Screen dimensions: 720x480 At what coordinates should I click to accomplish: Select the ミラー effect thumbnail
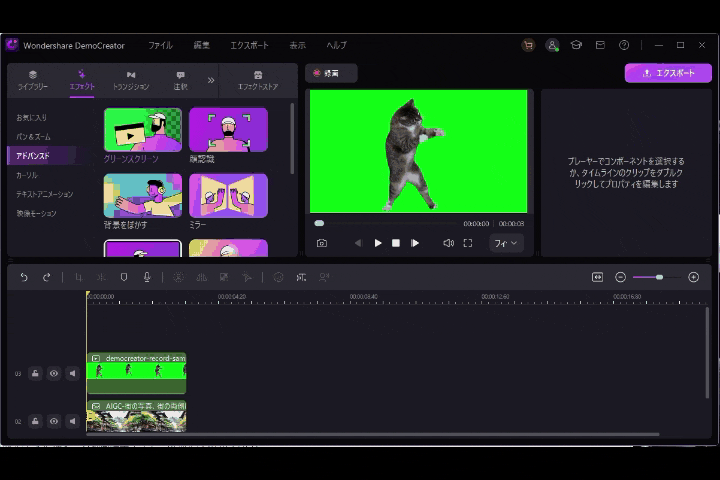pyautogui.click(x=228, y=196)
